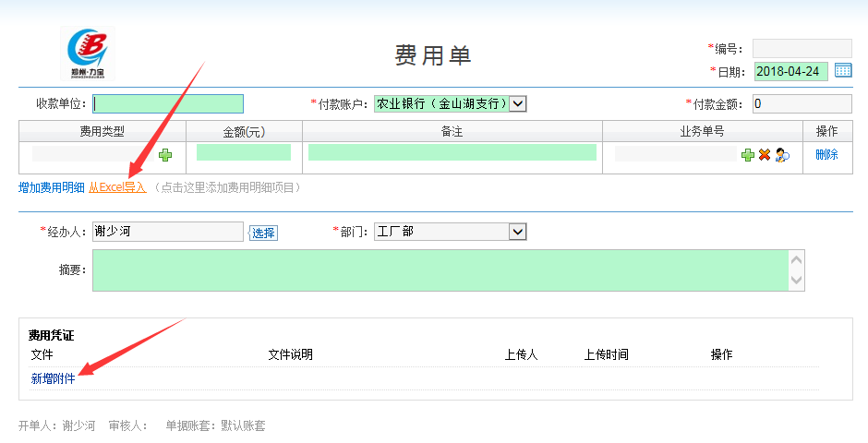Click the 日期 field showing 2018-04-24
This screenshot has height=443, width=868.
pos(790,71)
